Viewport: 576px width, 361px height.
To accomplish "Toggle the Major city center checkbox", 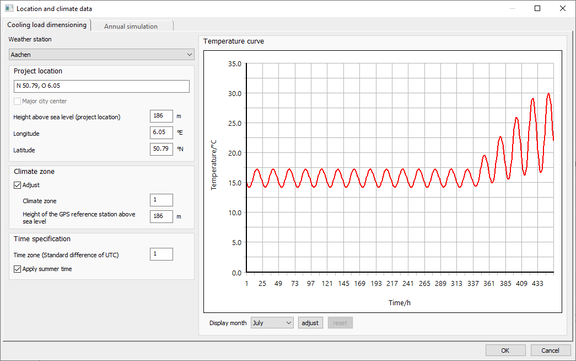I will pos(17,101).
